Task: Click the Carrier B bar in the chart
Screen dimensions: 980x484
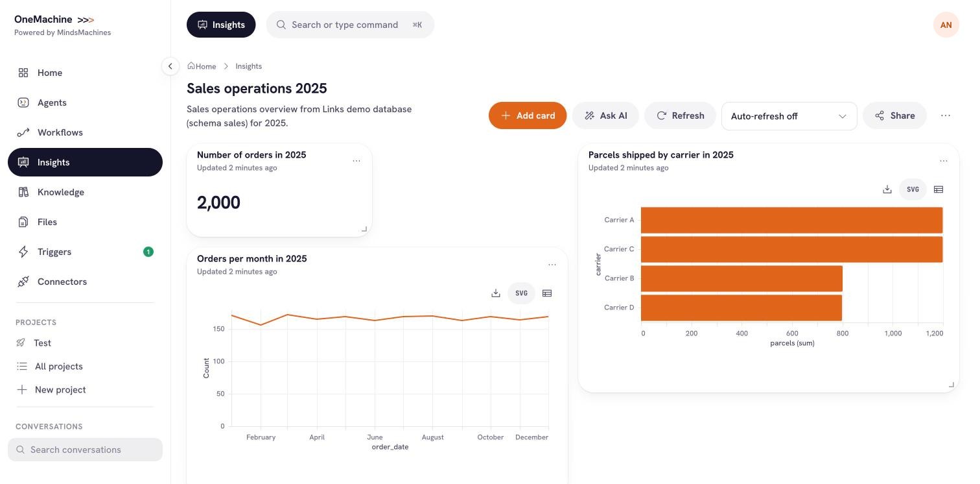Action: point(741,278)
